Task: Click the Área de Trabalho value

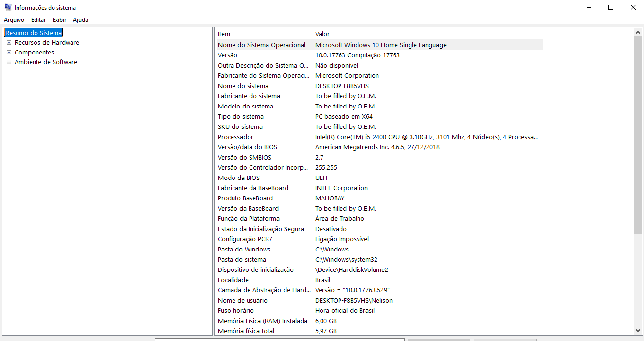Action: point(340,218)
